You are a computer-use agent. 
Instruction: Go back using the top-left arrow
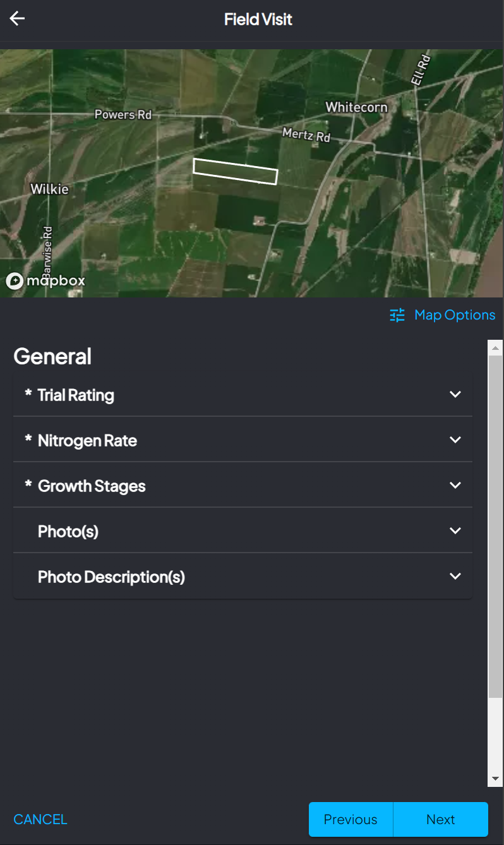coord(17,18)
